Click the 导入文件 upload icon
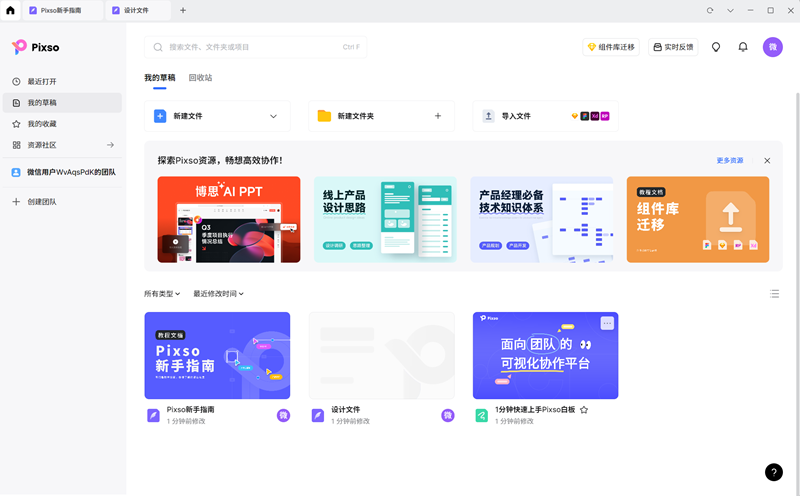 pyautogui.click(x=488, y=116)
